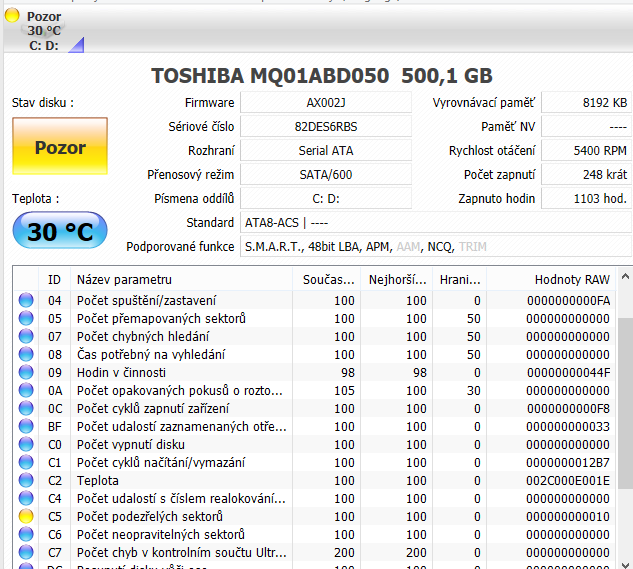Click the 30 °C temperature indicator

(60, 231)
